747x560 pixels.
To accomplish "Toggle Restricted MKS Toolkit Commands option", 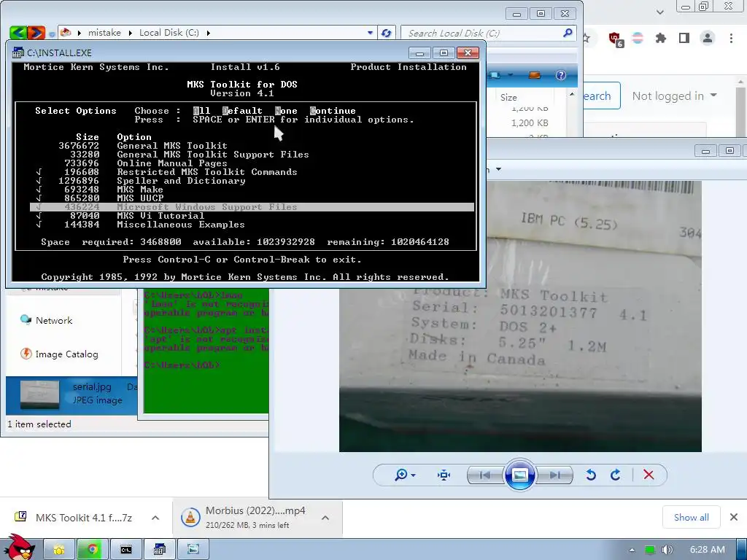I will 252,172.
